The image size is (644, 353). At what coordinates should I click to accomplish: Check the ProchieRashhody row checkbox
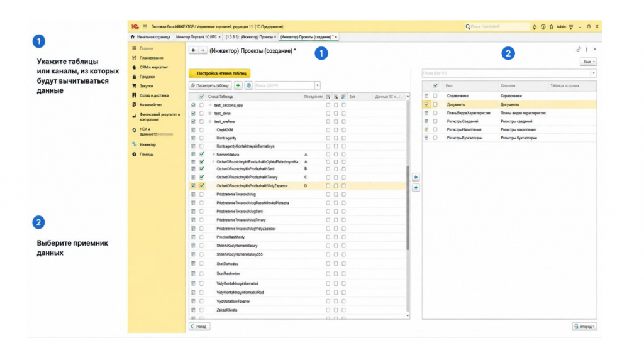pos(201,237)
